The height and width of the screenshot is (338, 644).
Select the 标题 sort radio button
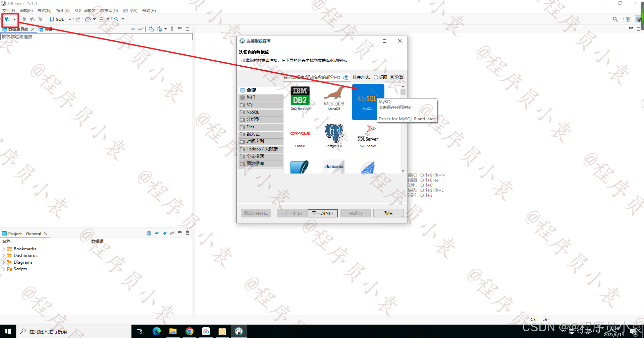pos(376,77)
